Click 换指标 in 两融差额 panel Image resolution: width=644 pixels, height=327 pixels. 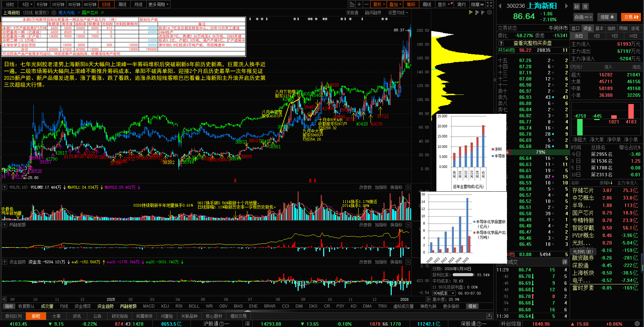click(396, 225)
